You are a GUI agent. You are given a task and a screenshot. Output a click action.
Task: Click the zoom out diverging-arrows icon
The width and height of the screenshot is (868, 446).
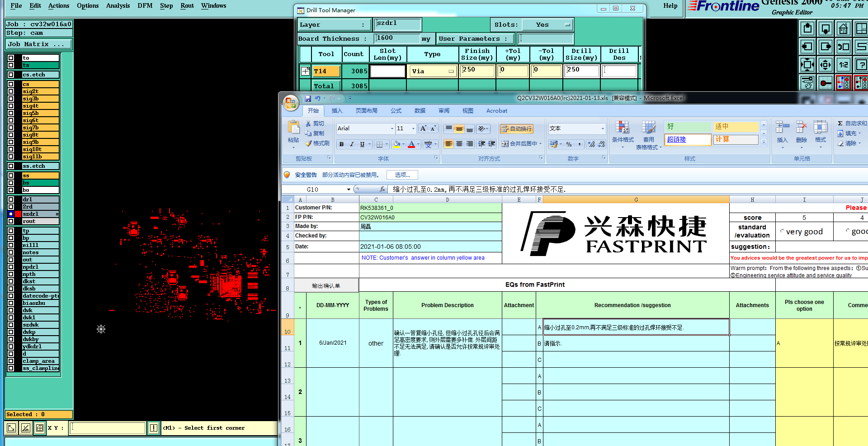tap(826, 65)
